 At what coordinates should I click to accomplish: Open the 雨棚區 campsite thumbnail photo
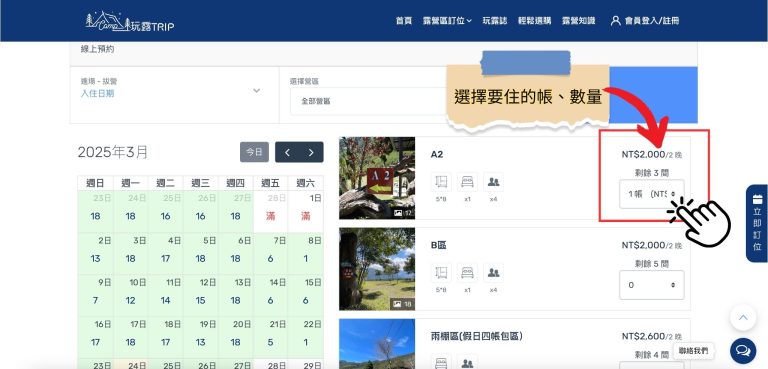click(377, 344)
